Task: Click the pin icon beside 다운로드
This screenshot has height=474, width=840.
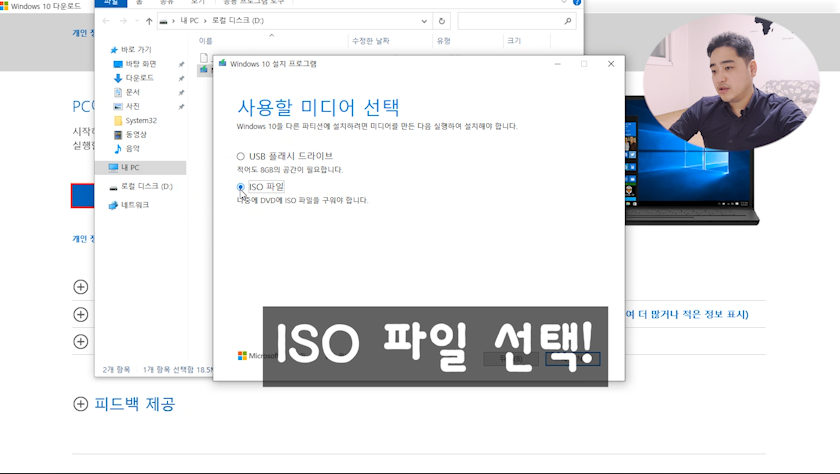Action: 181,78
